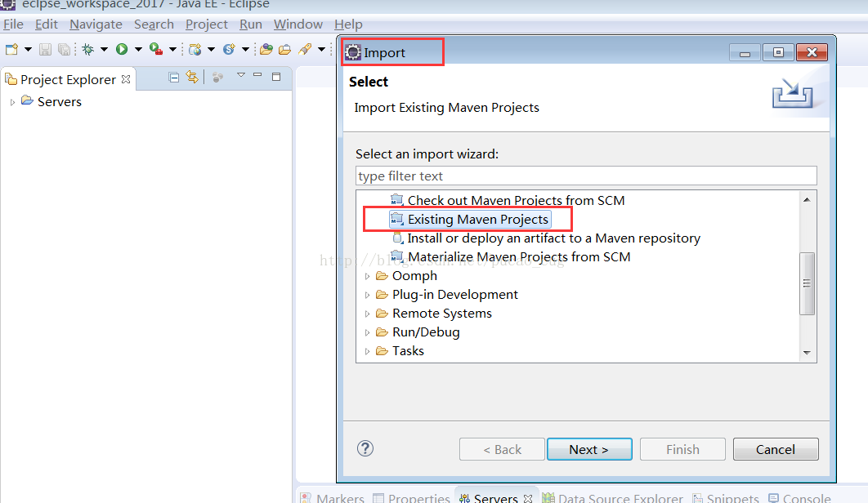Open the Project Explorer View Menu triangle
Image resolution: width=868 pixels, height=503 pixels.
coord(241,74)
